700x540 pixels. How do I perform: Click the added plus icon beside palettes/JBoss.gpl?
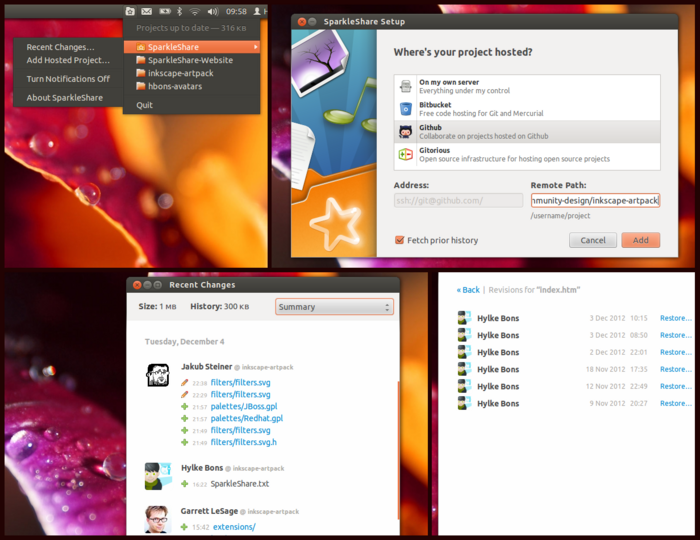[x=184, y=407]
